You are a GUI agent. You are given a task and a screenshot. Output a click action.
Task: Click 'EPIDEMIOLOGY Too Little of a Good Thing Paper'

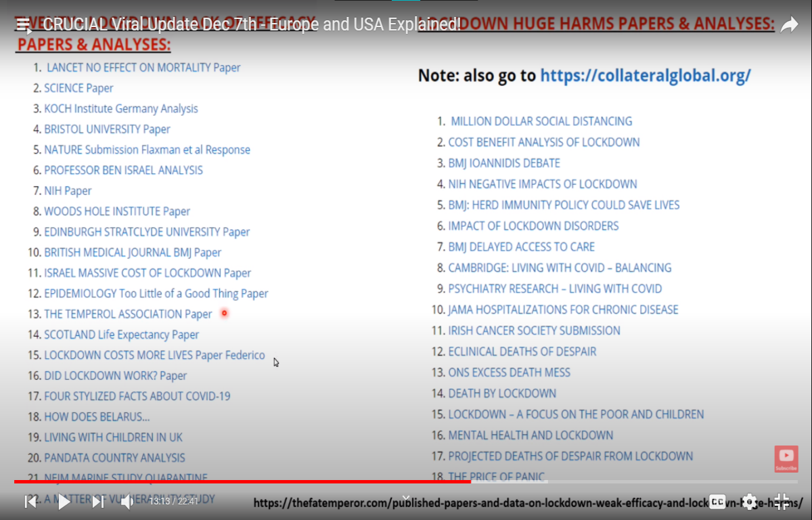click(x=156, y=293)
